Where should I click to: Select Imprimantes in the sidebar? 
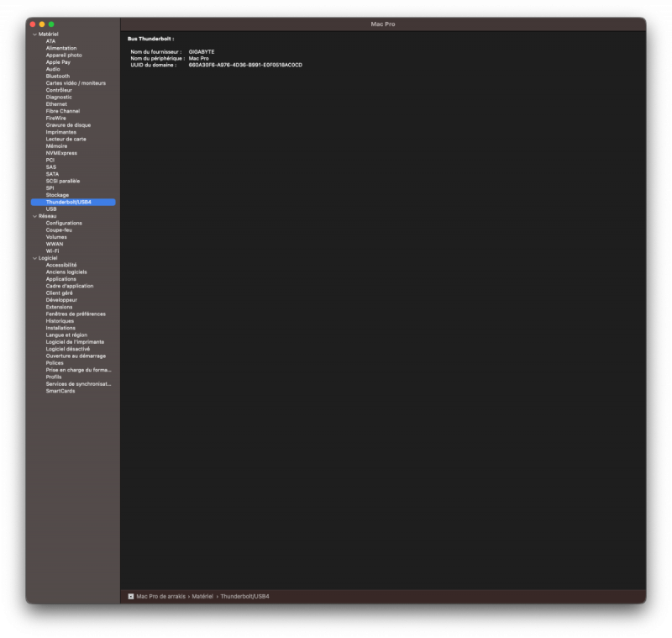(x=61, y=132)
